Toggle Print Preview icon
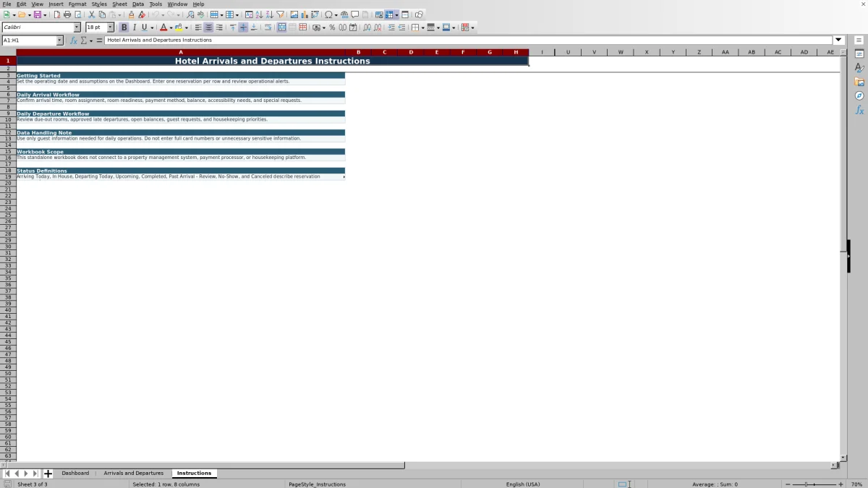 (x=77, y=14)
